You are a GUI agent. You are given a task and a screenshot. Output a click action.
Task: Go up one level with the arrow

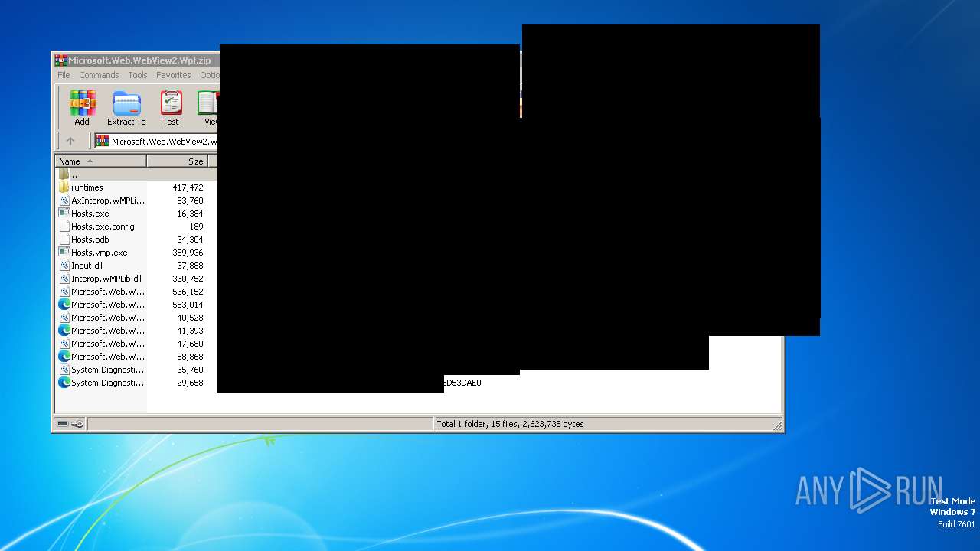pyautogui.click(x=70, y=141)
